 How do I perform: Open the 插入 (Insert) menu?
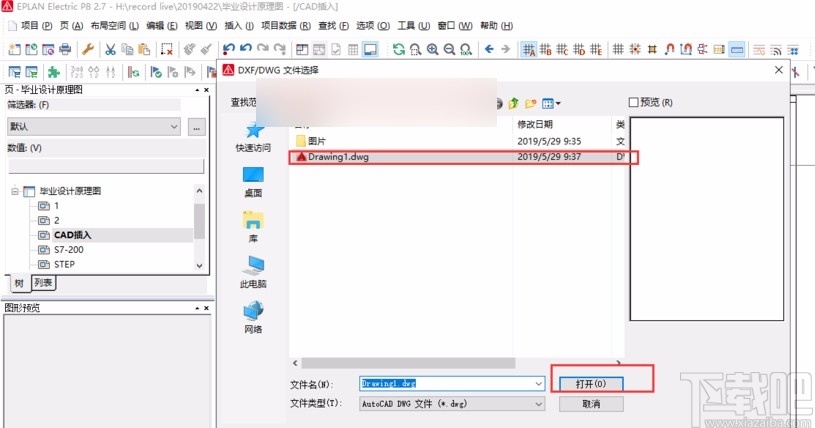click(239, 25)
